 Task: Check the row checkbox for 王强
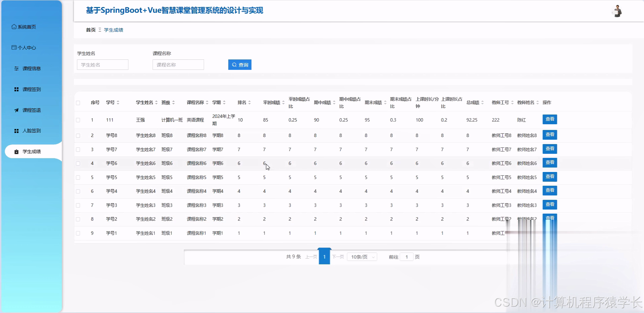coord(79,120)
